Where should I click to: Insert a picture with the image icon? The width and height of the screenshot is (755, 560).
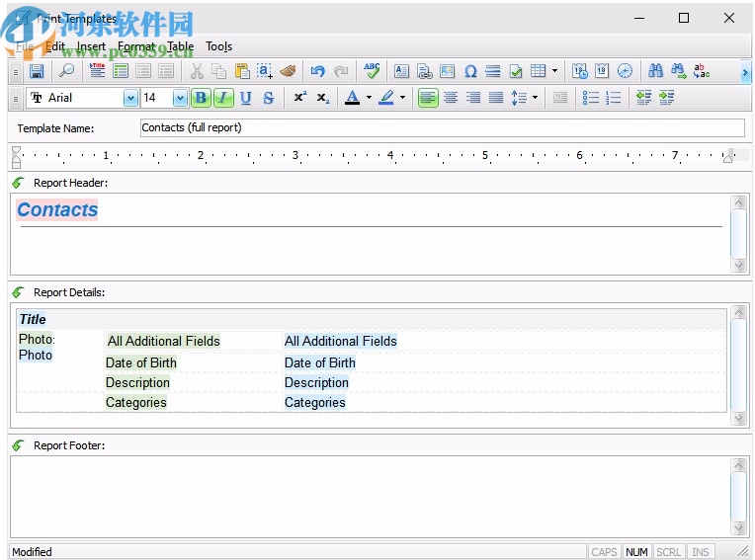tap(448, 72)
